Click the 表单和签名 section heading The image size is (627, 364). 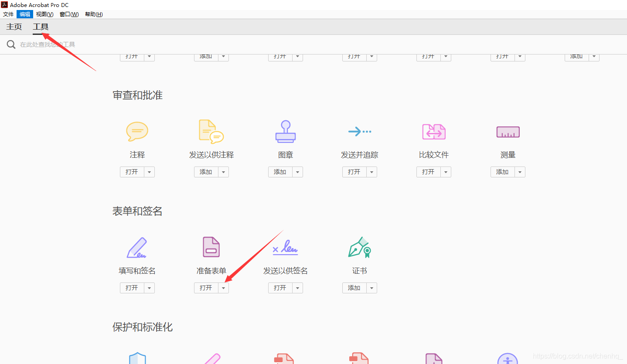tap(138, 211)
